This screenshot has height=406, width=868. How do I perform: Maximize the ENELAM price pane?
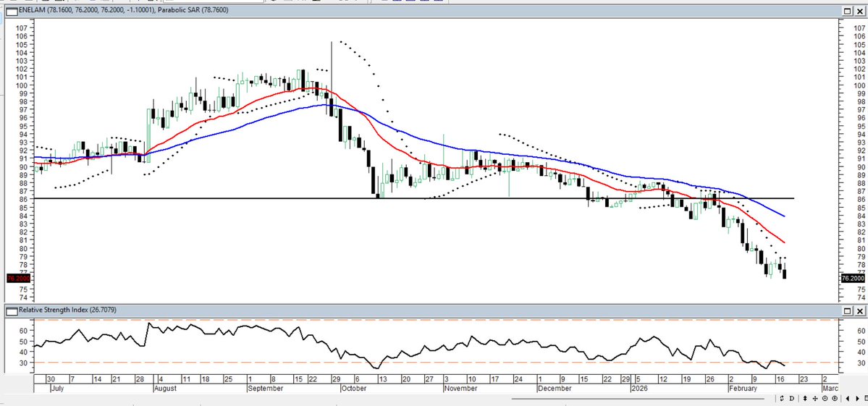click(x=849, y=11)
